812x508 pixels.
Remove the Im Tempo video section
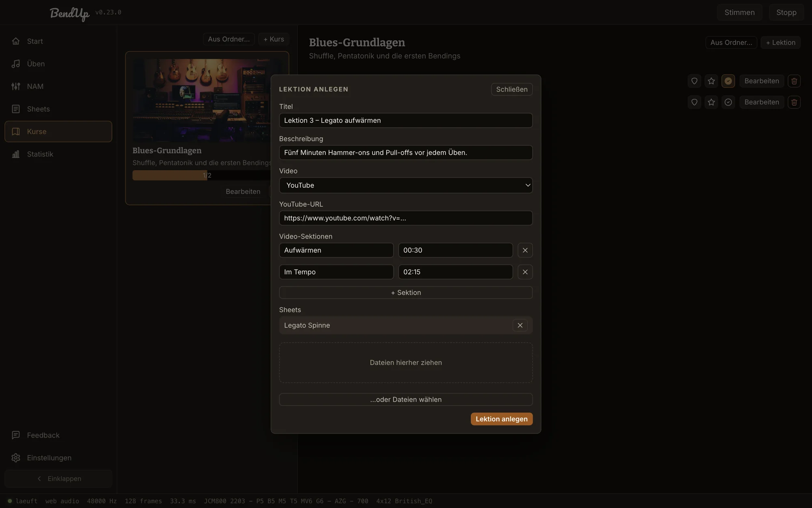point(525,272)
